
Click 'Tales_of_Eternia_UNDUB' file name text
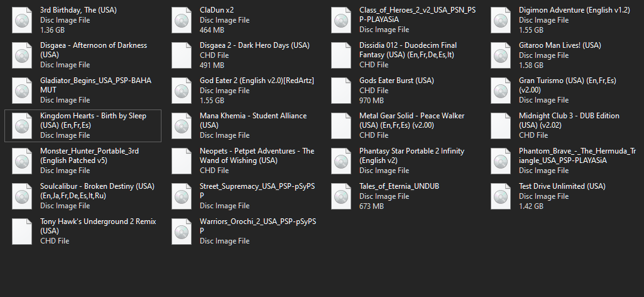[x=399, y=186]
